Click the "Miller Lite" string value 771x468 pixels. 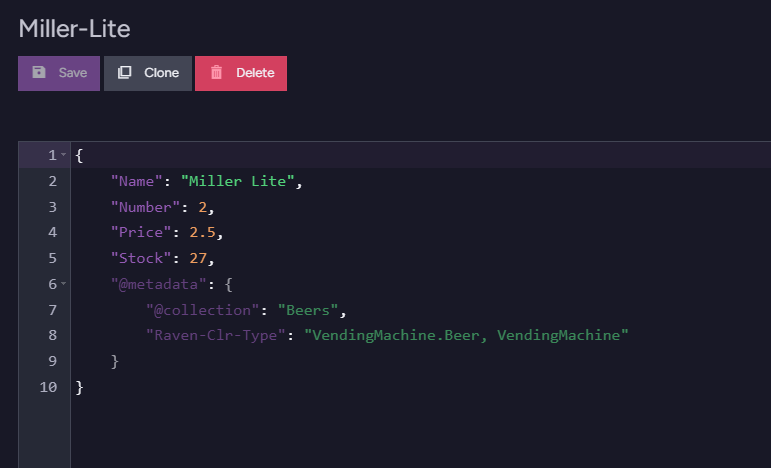point(238,181)
